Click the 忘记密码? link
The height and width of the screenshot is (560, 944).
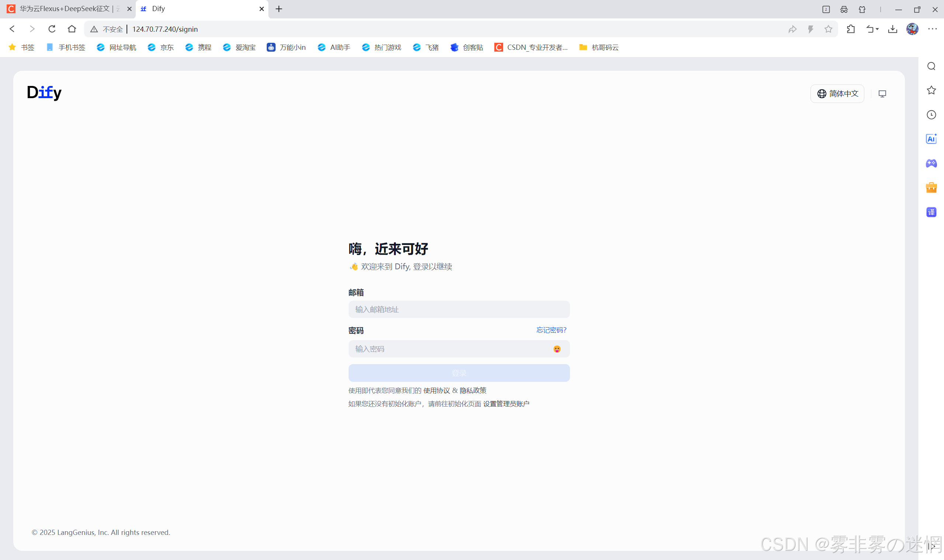click(x=551, y=330)
